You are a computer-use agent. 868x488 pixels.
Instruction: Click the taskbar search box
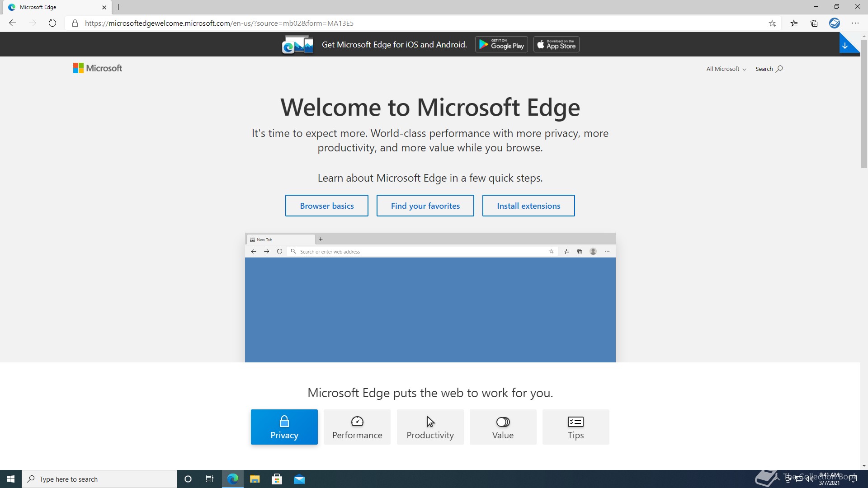[x=99, y=479]
